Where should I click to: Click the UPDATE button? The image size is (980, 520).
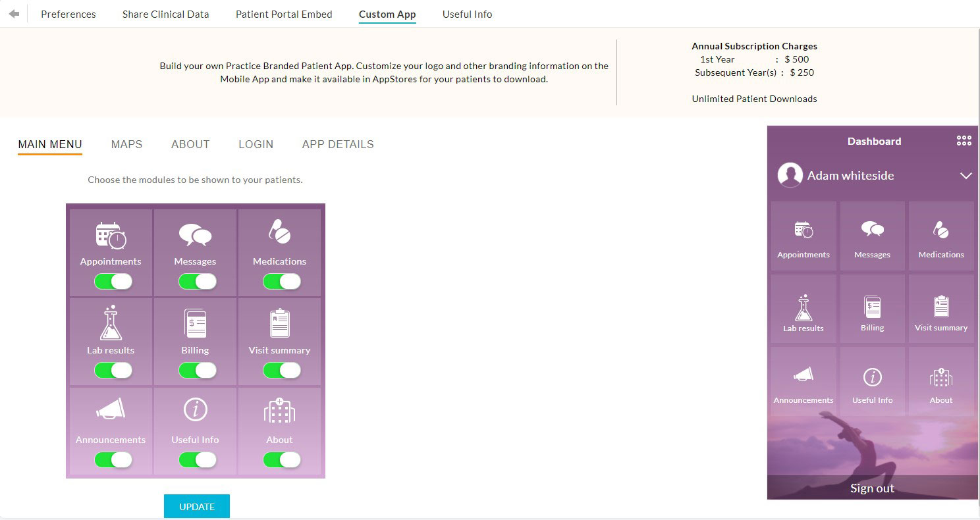pyautogui.click(x=196, y=506)
